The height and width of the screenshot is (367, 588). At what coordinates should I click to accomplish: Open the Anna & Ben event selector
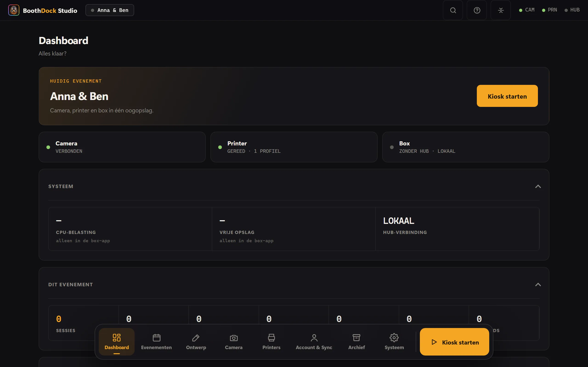point(110,10)
